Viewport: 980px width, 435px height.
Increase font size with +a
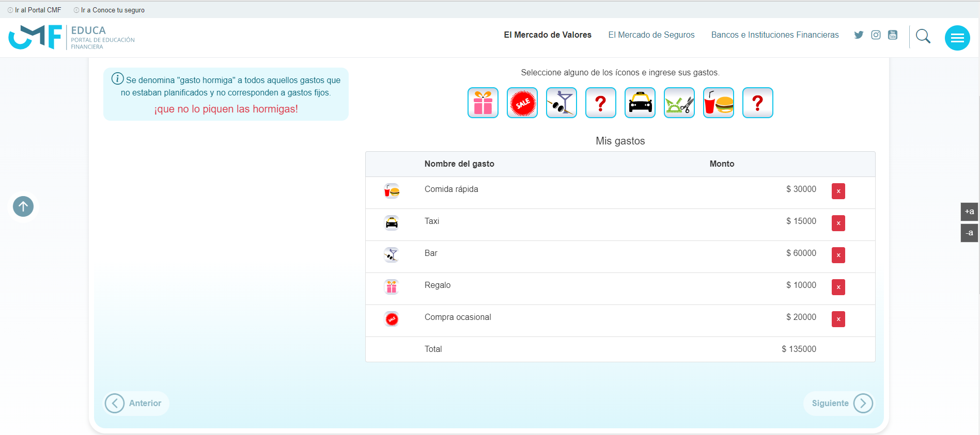tap(969, 212)
